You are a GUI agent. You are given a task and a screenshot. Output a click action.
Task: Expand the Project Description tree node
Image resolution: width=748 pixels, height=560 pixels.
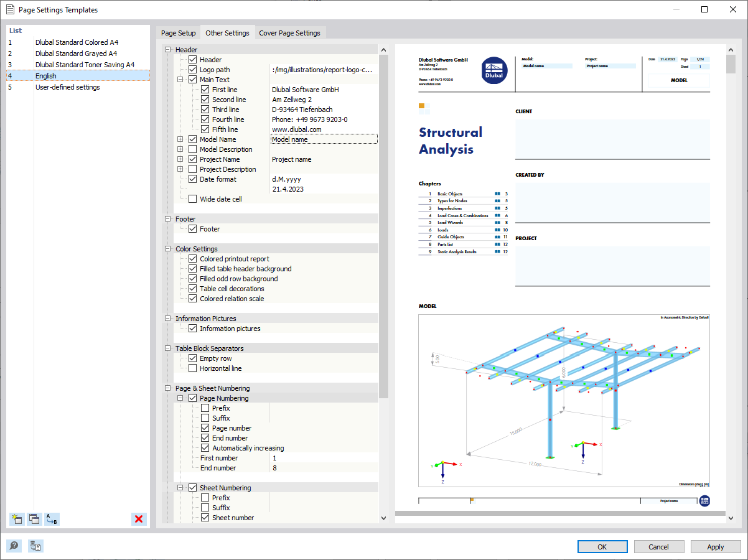(x=180, y=169)
